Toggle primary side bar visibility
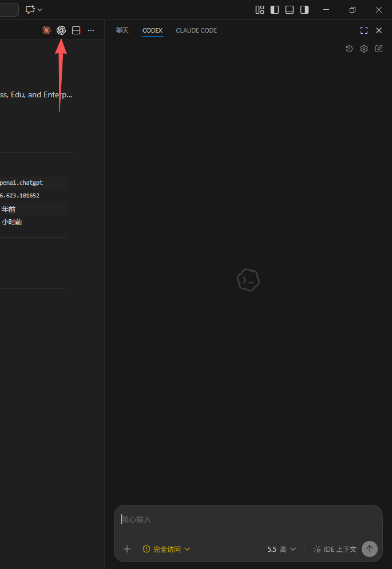The height and width of the screenshot is (569, 392). pyautogui.click(x=275, y=10)
